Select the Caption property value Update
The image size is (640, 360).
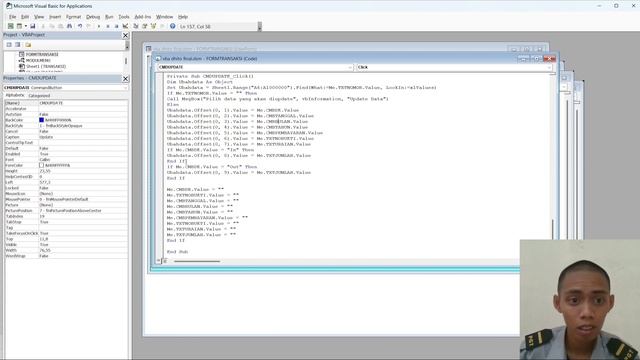pyautogui.click(x=83, y=137)
